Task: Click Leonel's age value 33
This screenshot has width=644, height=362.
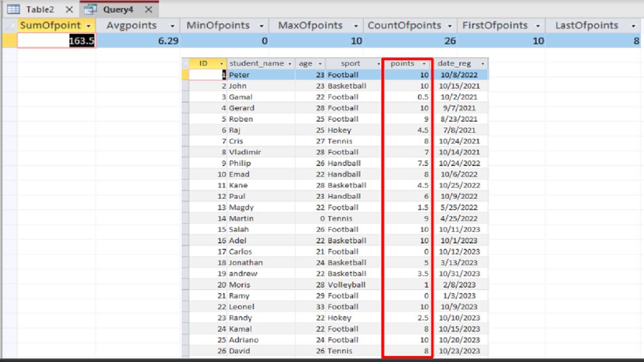Action: point(320,307)
